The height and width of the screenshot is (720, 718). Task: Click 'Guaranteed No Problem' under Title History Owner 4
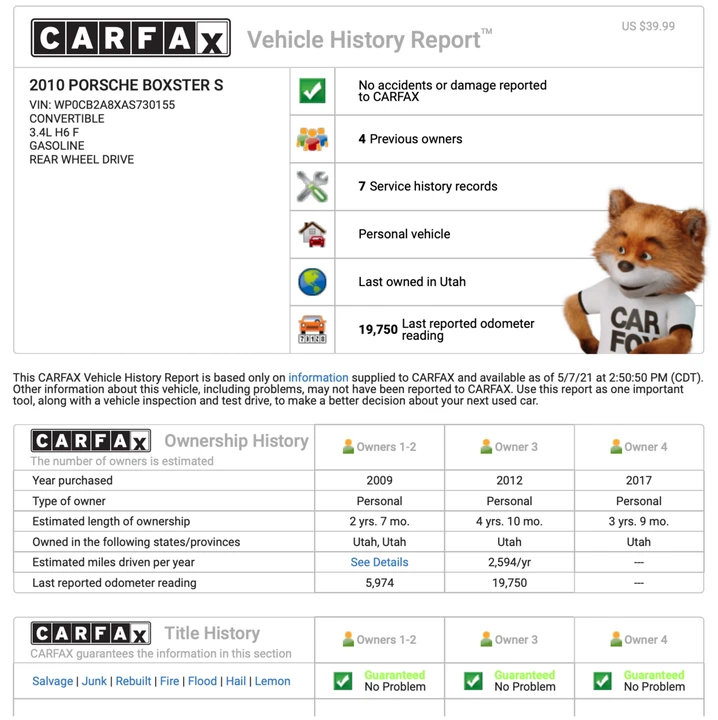654,681
